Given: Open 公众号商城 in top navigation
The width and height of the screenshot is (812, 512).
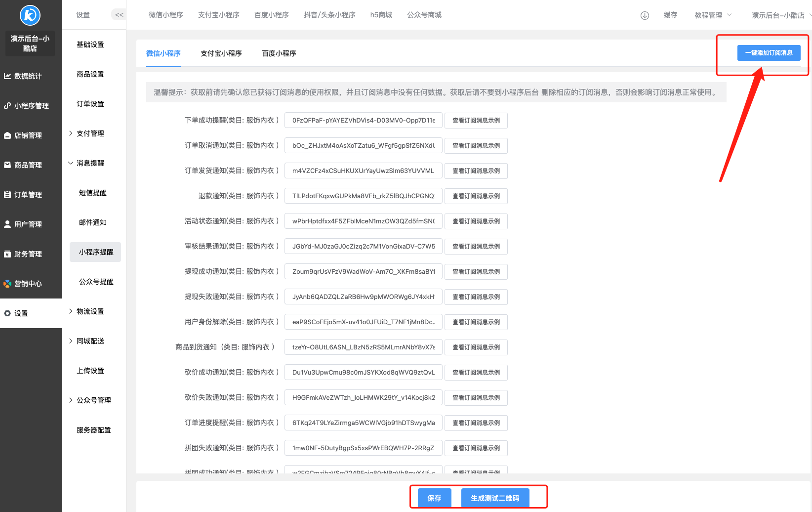Looking at the screenshot, I should [424, 15].
